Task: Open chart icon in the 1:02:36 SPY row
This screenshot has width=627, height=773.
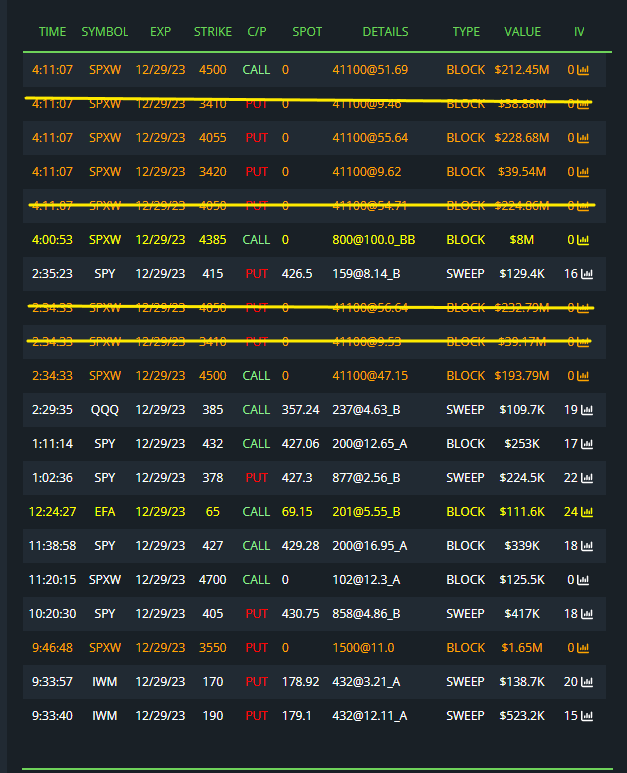Action: [587, 478]
